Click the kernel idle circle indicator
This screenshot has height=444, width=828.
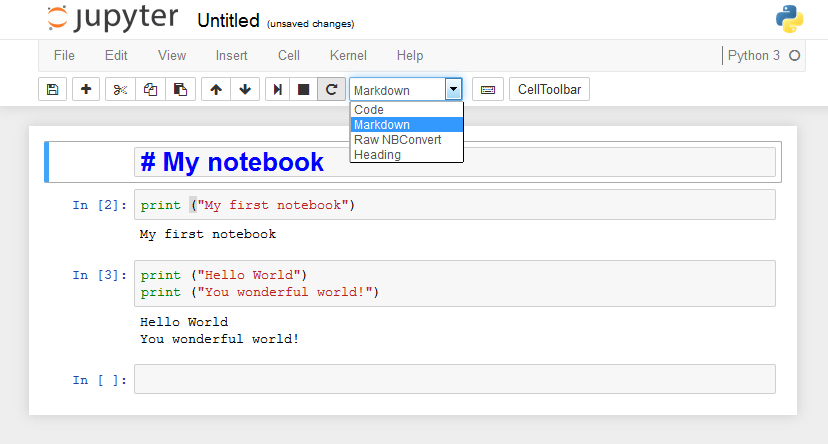pos(794,55)
